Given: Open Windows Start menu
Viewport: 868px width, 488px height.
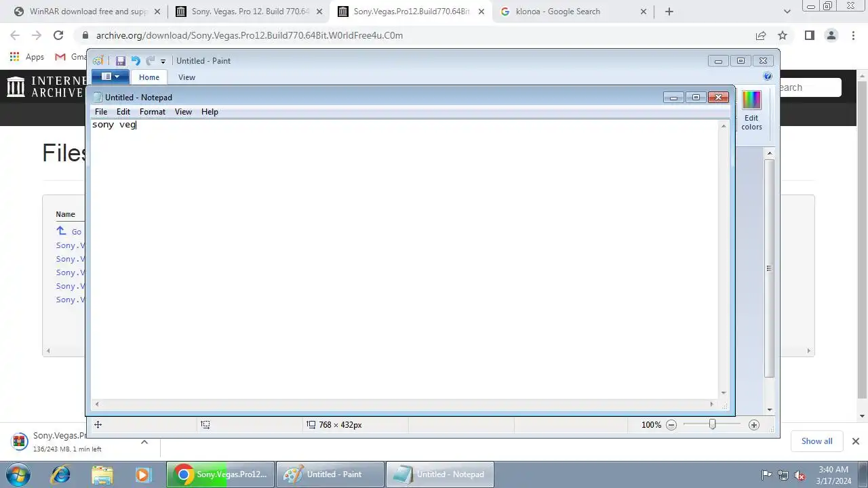Looking at the screenshot, I should [x=18, y=474].
